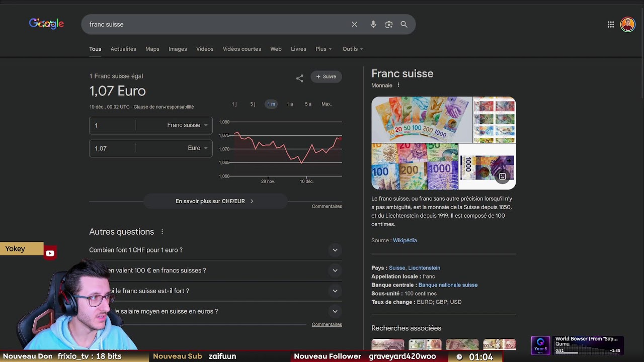Click the euro amount field showing 1,07
Viewport: 644px width, 362px height.
113,148
